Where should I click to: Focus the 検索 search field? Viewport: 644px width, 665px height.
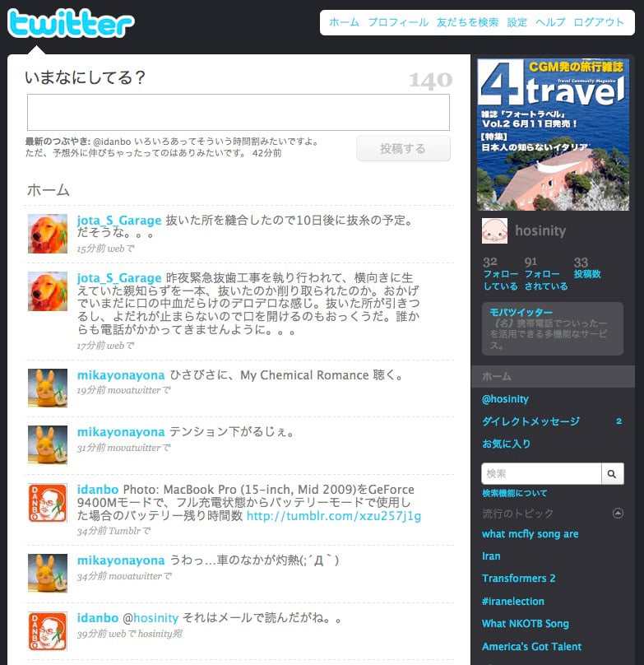click(541, 473)
